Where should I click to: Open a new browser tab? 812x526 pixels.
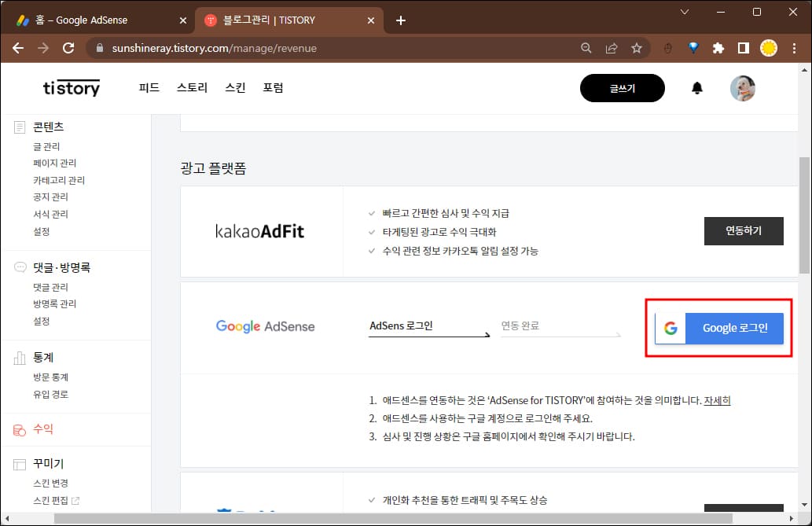point(401,20)
